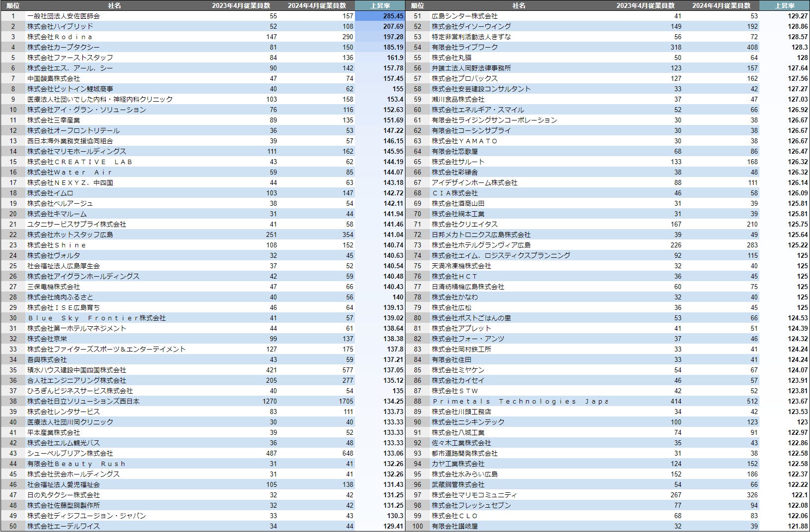The image size is (810, 532).
Task: Select 株式会社水みらい広島 in the company column
Action: pos(464,474)
